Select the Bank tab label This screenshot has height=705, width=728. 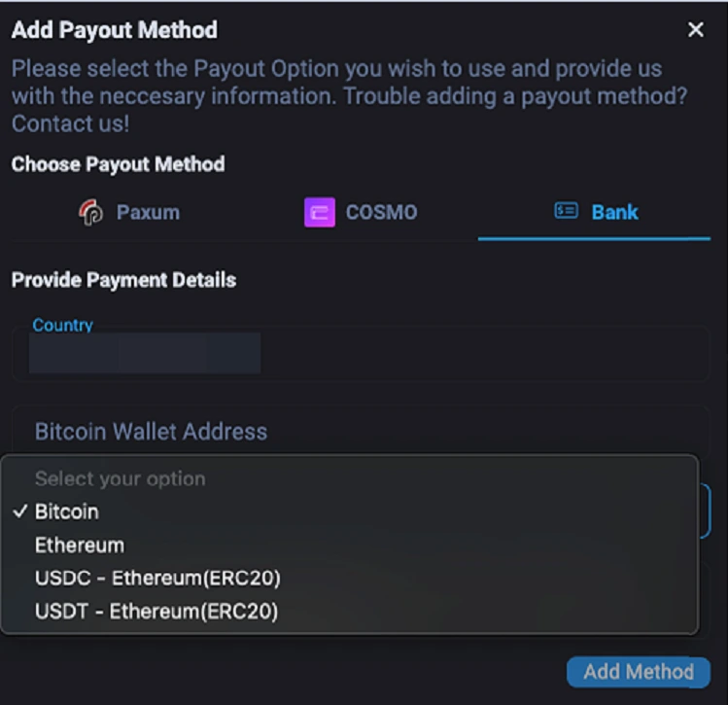614,212
